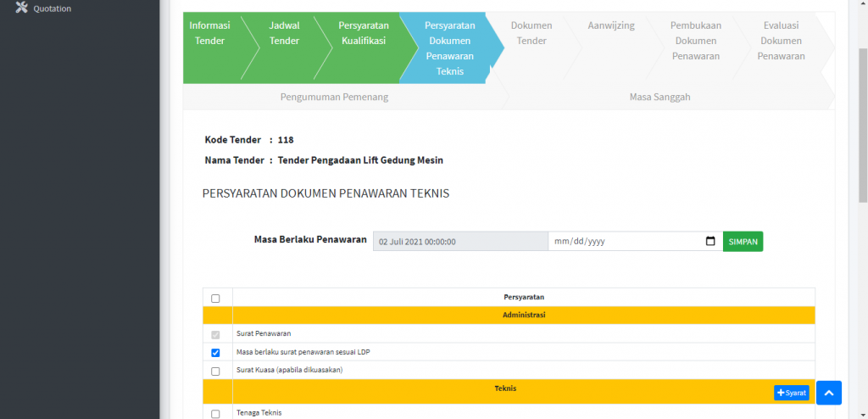Screen dimensions: 868x419
Task: Open the Aanwijzing step
Action: (x=611, y=25)
